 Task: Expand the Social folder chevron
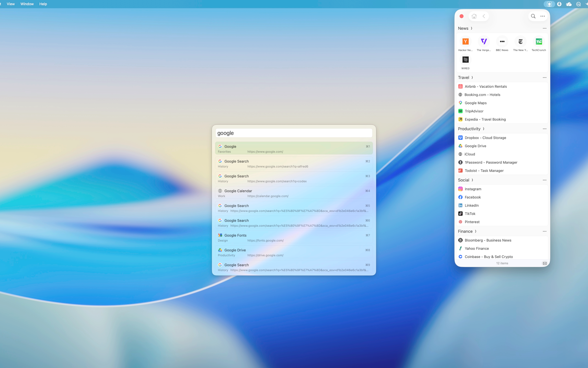point(472,180)
